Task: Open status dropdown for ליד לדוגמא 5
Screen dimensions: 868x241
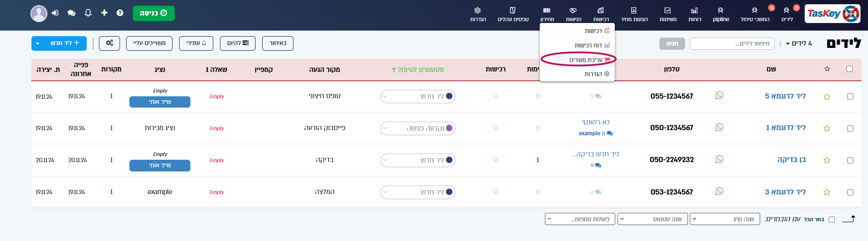Action: 418,96
